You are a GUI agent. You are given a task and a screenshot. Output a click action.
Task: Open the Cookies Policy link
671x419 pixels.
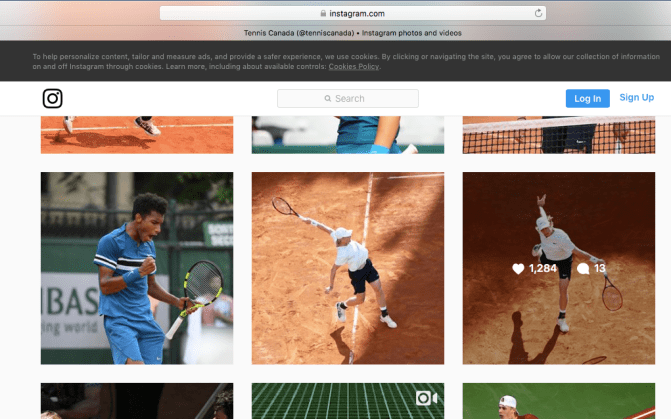pos(353,66)
